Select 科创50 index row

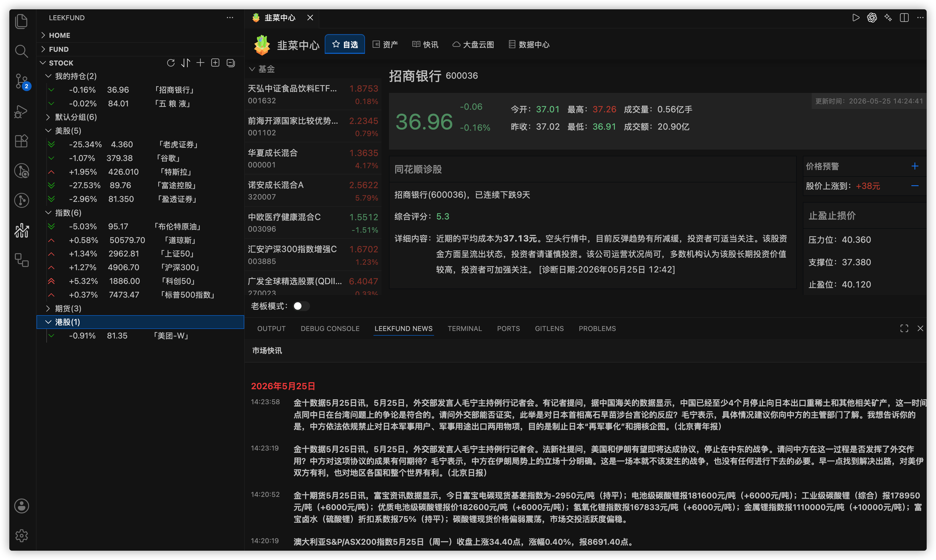click(140, 281)
